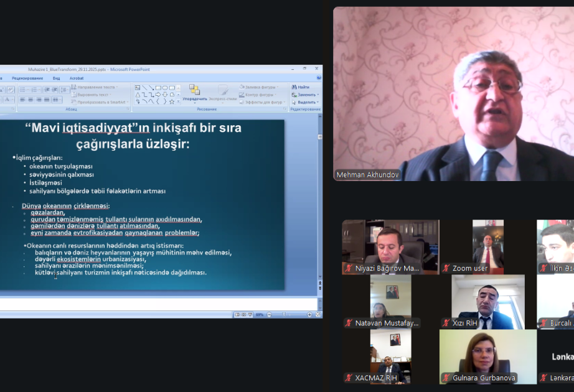Align text left in paragraph group
Image resolution: width=574 pixels, height=392 pixels.
22,100
